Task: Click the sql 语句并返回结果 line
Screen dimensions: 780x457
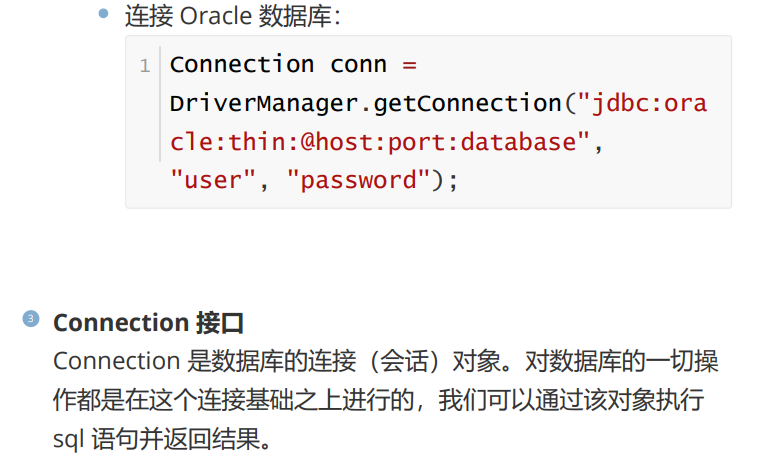Action: pyautogui.click(x=162, y=439)
